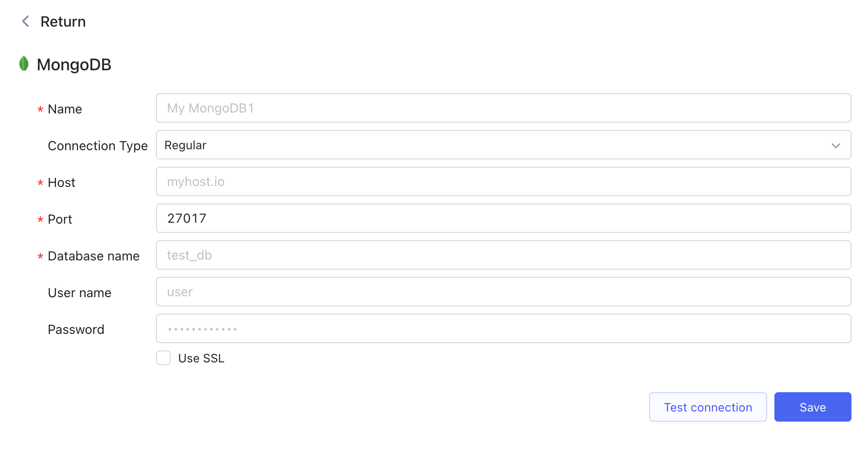The height and width of the screenshot is (451, 868).
Task: Click the Connection Type chevron arrow
Action: [835, 146]
